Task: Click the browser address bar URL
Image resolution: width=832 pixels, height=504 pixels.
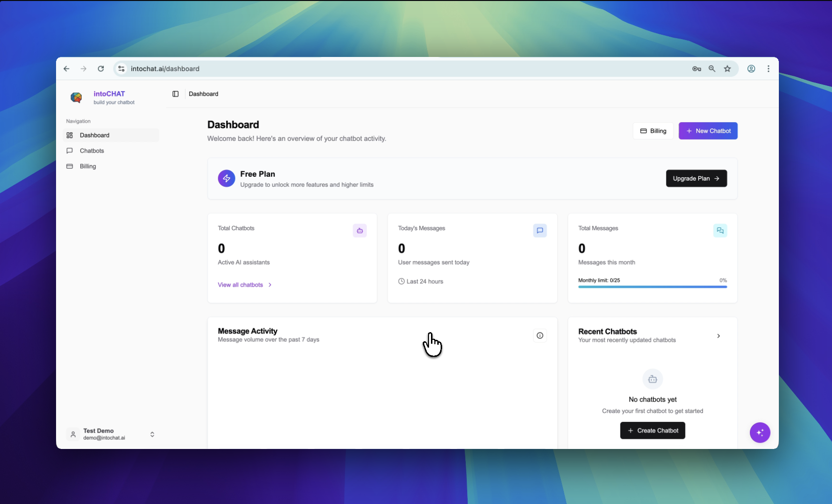Action: pos(165,69)
